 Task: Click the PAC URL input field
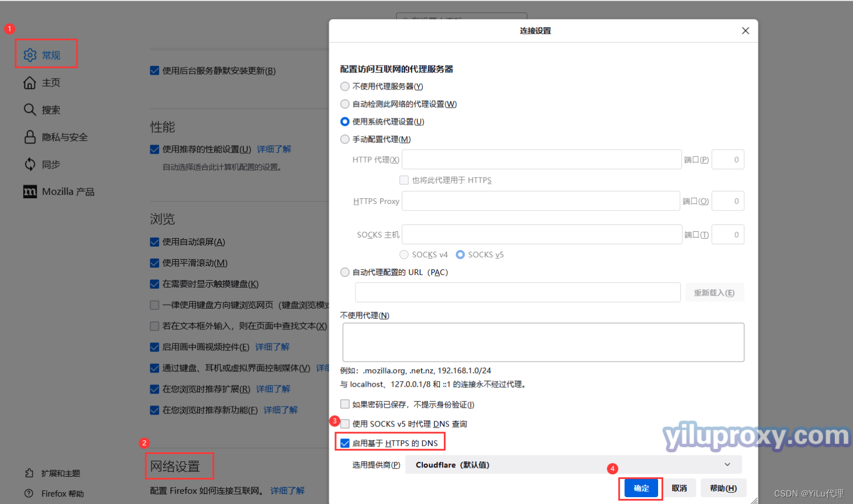pos(518,293)
